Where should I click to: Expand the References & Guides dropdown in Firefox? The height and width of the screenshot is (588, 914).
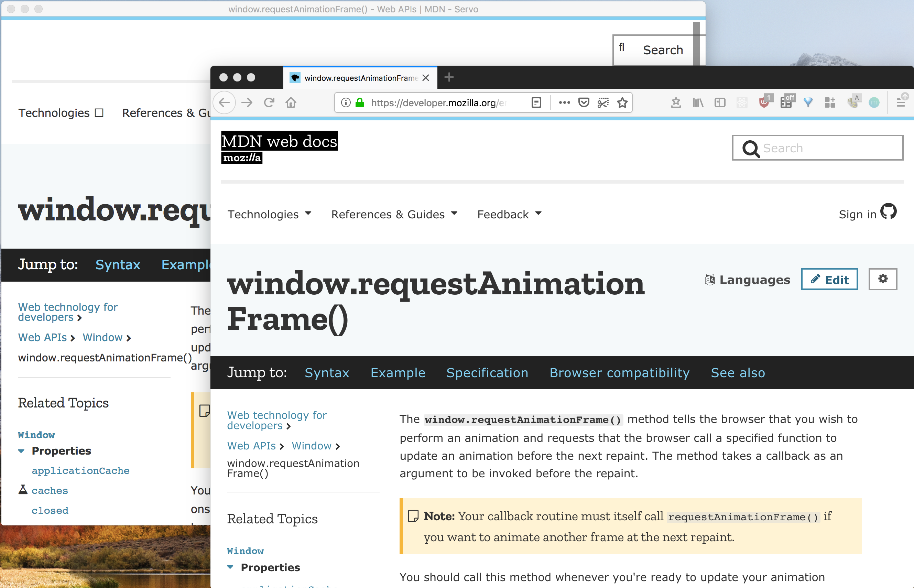(x=394, y=214)
